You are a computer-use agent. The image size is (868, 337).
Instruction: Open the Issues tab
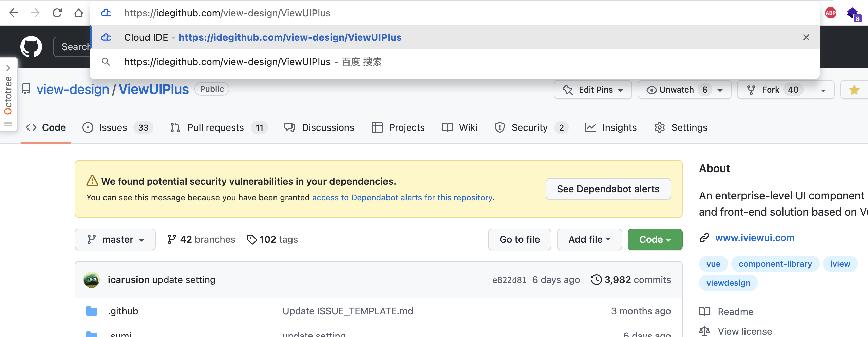pyautogui.click(x=118, y=127)
